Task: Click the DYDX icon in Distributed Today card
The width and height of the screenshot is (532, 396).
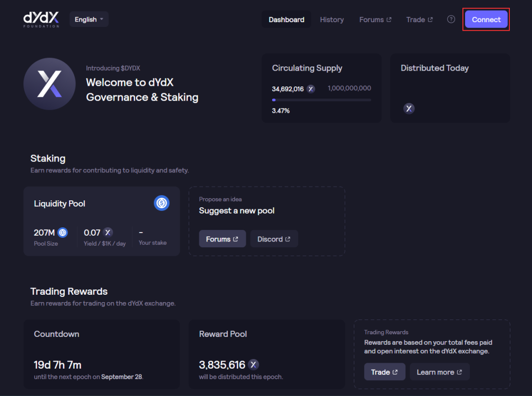Action: pyautogui.click(x=409, y=109)
